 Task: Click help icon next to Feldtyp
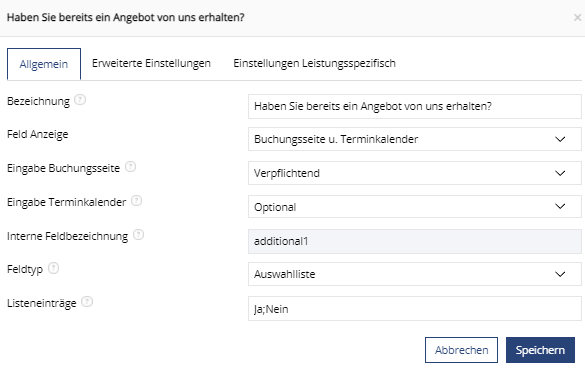[53, 268]
